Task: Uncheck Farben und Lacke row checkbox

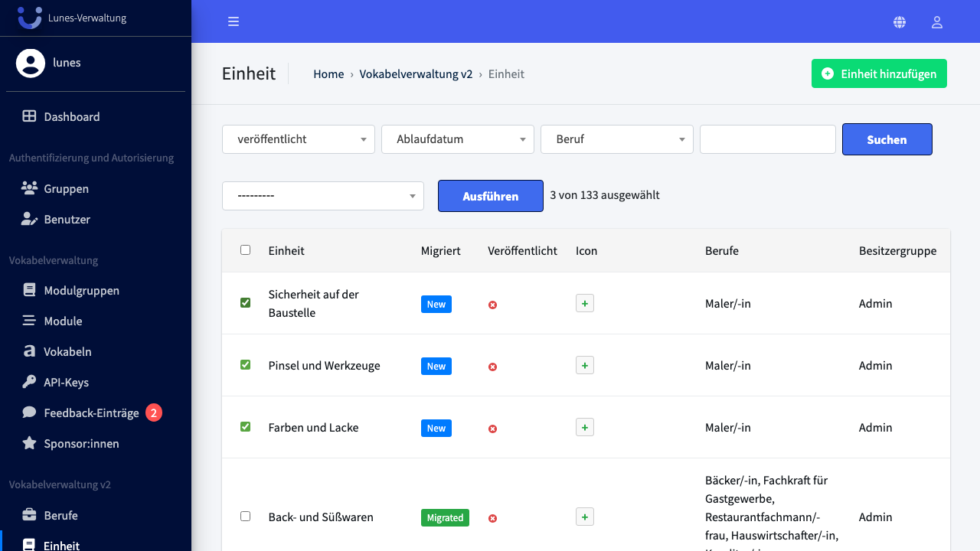Action: click(245, 426)
